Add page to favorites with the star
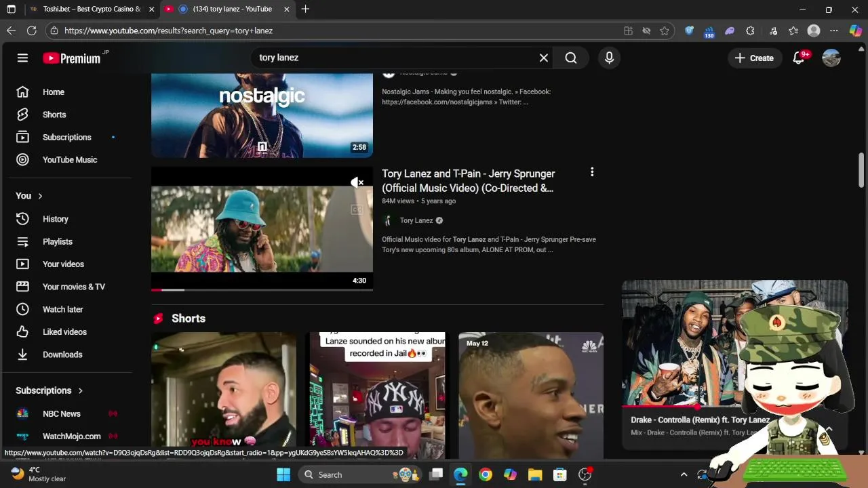Image resolution: width=868 pixels, height=488 pixels. (665, 30)
